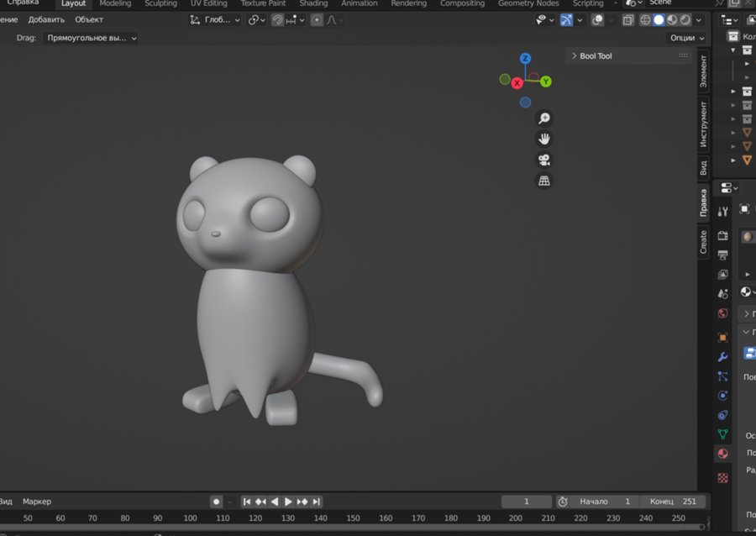Click the zoom view magnifier icon
Image resolution: width=756 pixels, height=536 pixels.
point(544,118)
